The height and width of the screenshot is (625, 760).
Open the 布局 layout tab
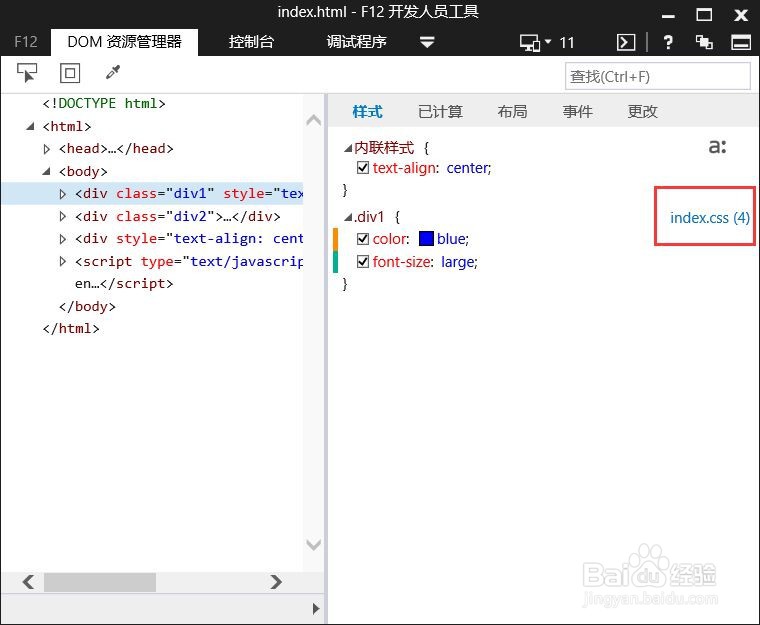pos(512,112)
